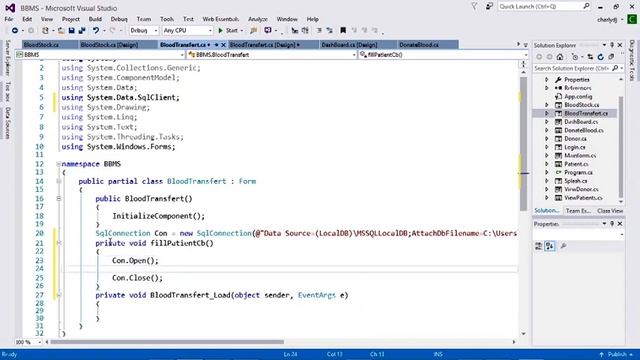The width and height of the screenshot is (640, 360).
Task: Decrease line indent using toolbar icon
Action: (x=319, y=31)
